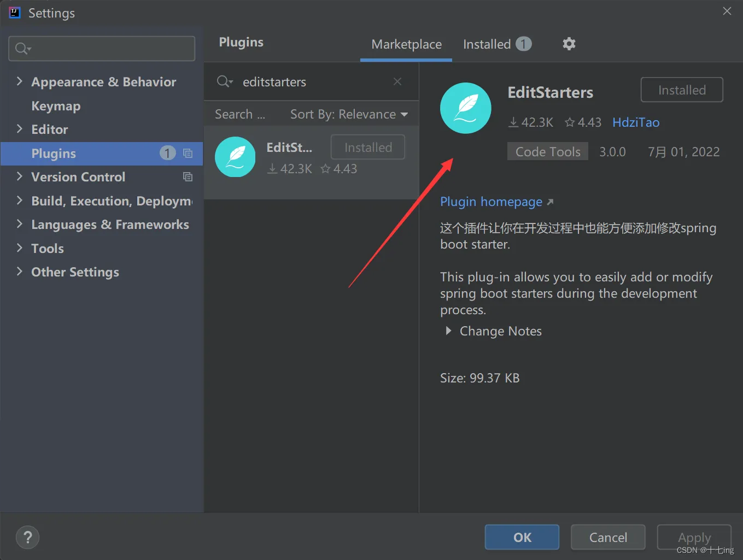Open the plugins gear settings menu
The width and height of the screenshot is (743, 560).
(569, 44)
